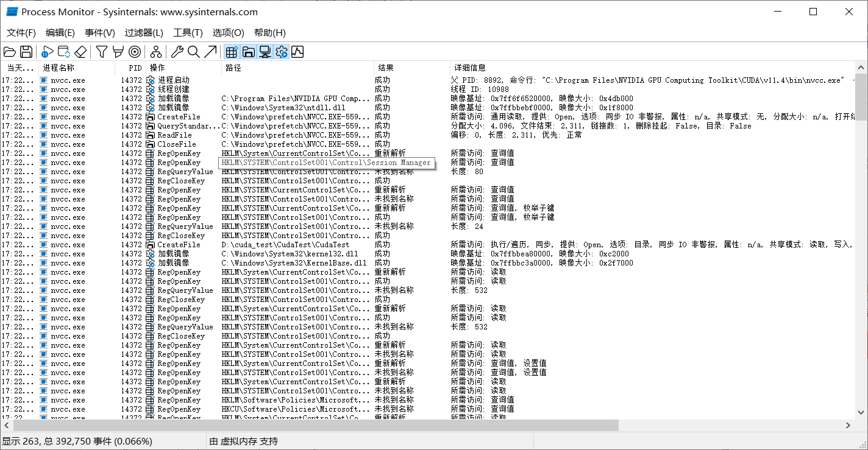Click 由 虚拟内存 支持 in status bar

(x=243, y=441)
